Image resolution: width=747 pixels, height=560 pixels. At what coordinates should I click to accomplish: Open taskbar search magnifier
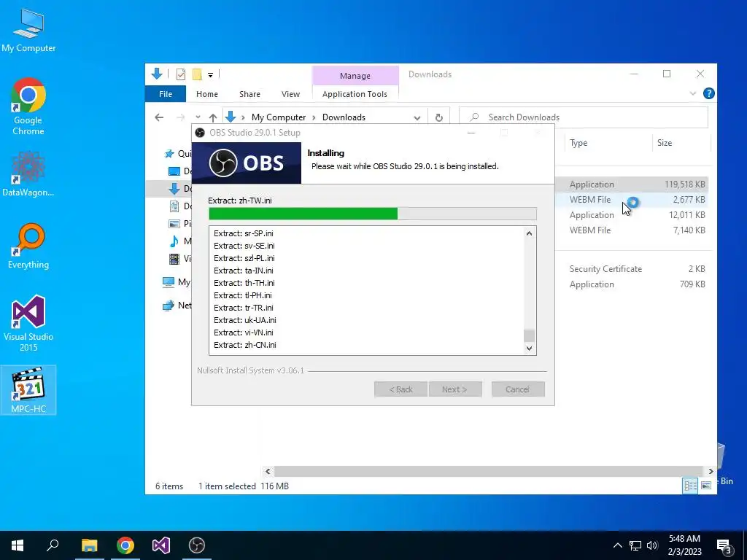[x=53, y=545]
